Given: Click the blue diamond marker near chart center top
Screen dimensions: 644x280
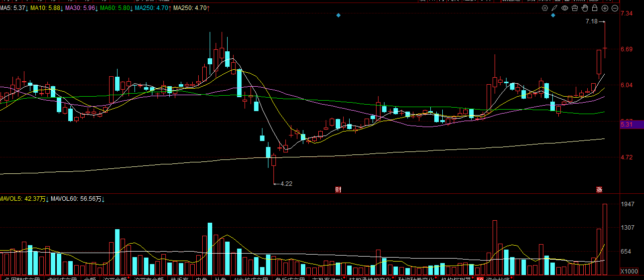Looking at the screenshot, I should click(338, 15).
